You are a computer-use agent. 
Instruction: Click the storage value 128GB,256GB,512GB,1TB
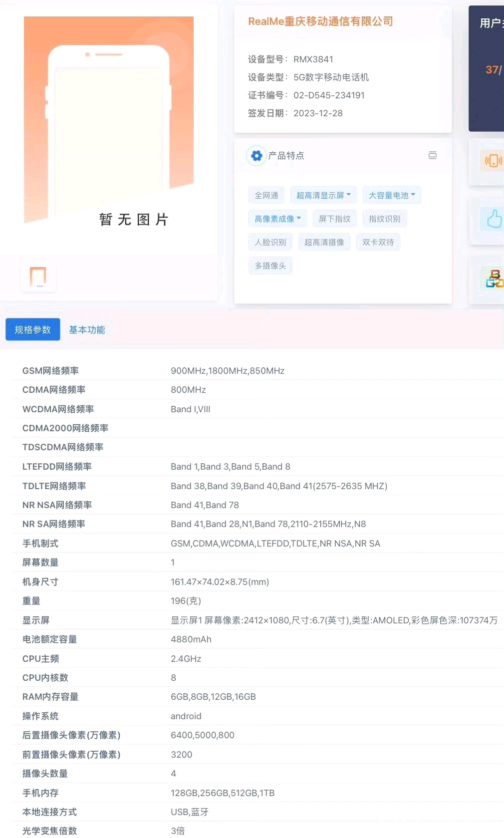point(223,793)
